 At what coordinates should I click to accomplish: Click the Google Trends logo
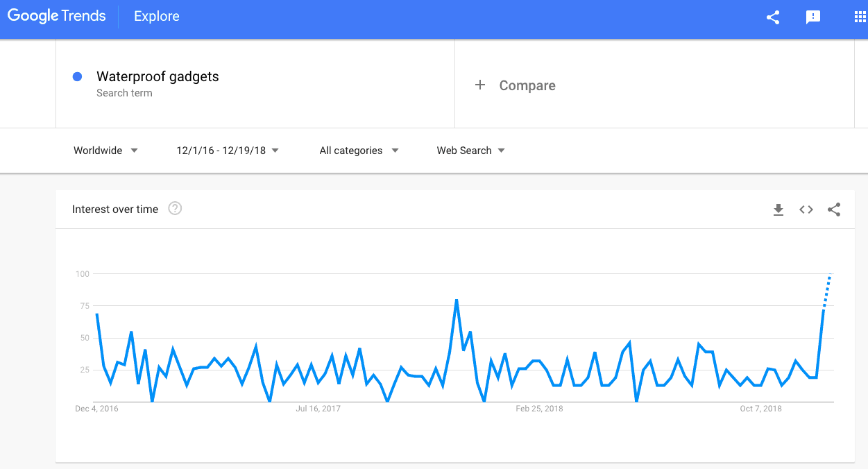point(57,16)
